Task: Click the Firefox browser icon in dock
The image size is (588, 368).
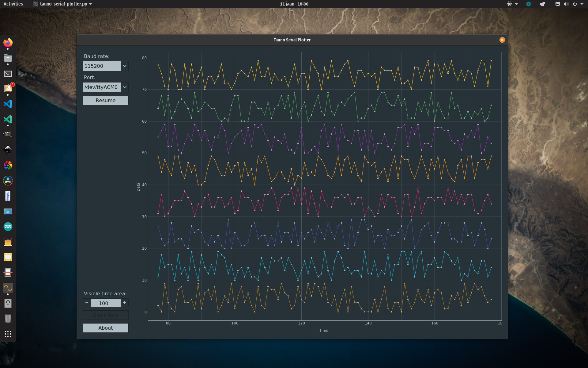Action: pyautogui.click(x=9, y=42)
